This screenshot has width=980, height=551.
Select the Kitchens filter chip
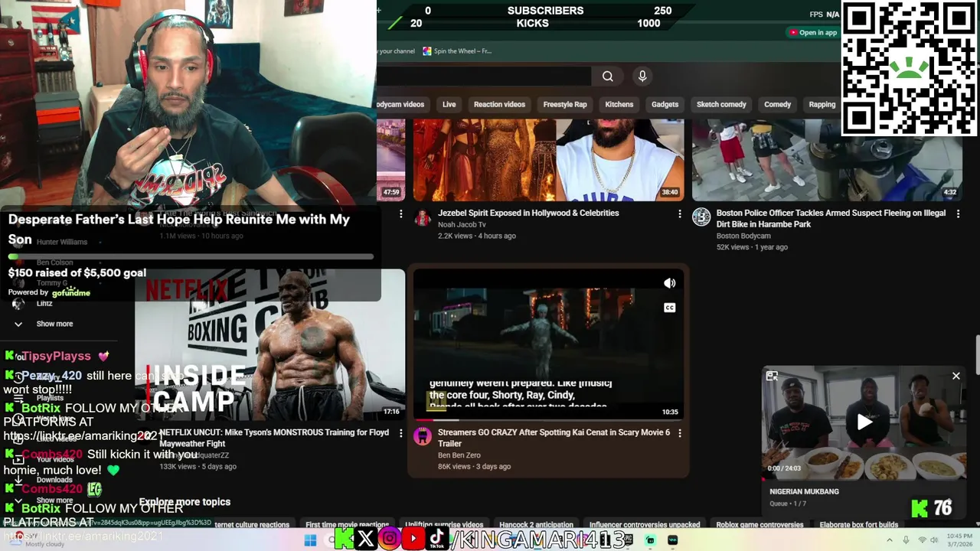pyautogui.click(x=619, y=104)
